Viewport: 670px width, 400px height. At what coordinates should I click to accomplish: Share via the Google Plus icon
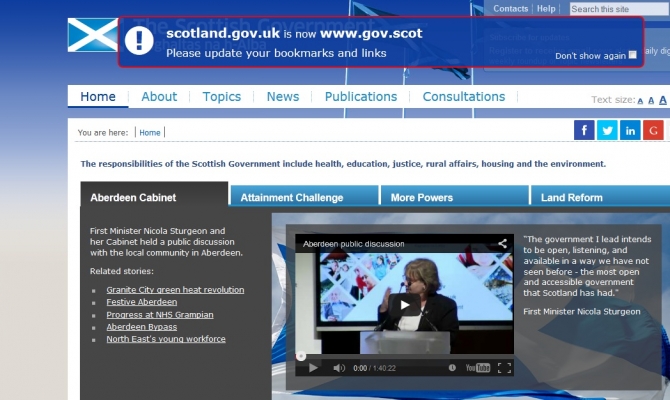[653, 130]
